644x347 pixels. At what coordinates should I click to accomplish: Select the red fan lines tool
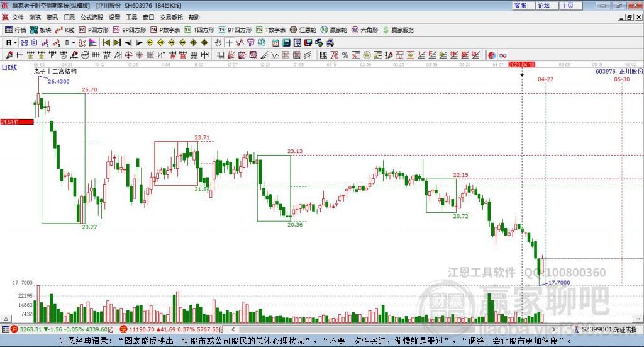231,55
